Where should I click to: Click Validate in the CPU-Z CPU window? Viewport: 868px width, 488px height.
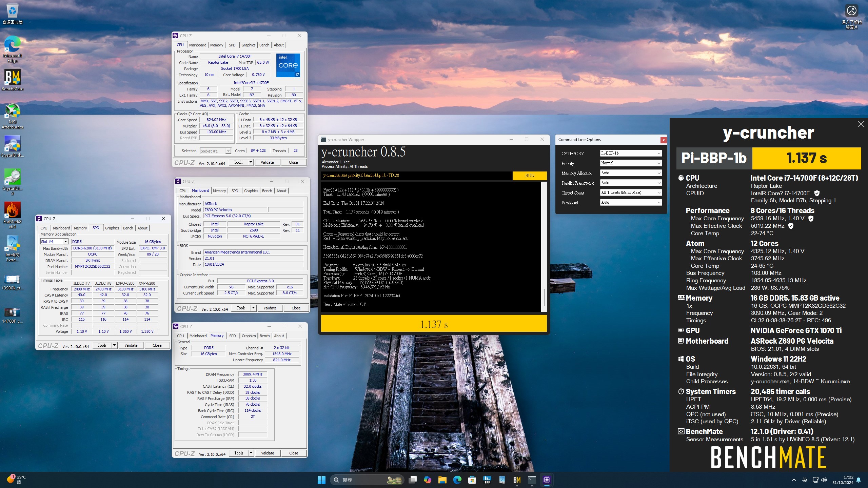pyautogui.click(x=267, y=162)
